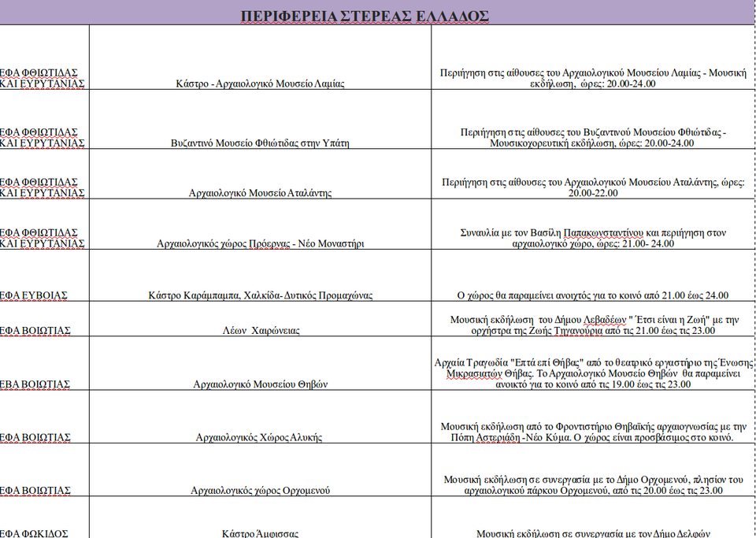Image resolution: width=756 pixels, height=538 pixels.
Task: Click Αρχαιολογικός χώρος Πρόερνας - Νέο Μοναστήρι text
Action: tap(260, 244)
